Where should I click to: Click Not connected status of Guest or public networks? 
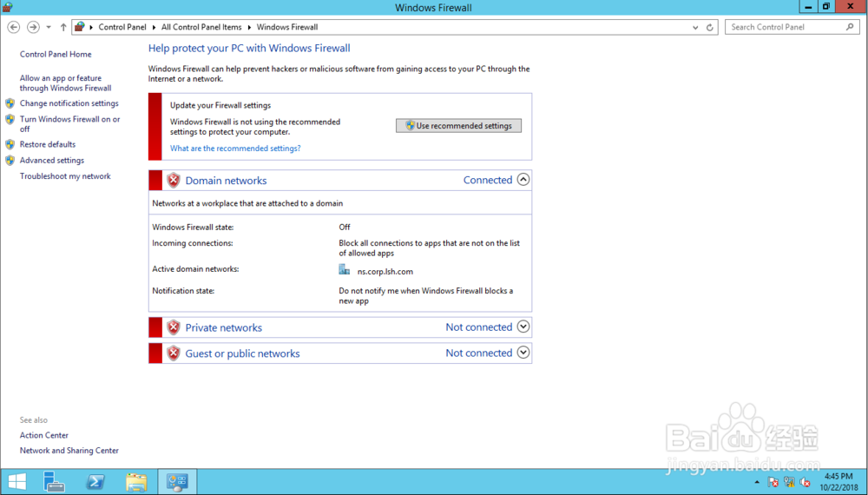[x=479, y=353]
